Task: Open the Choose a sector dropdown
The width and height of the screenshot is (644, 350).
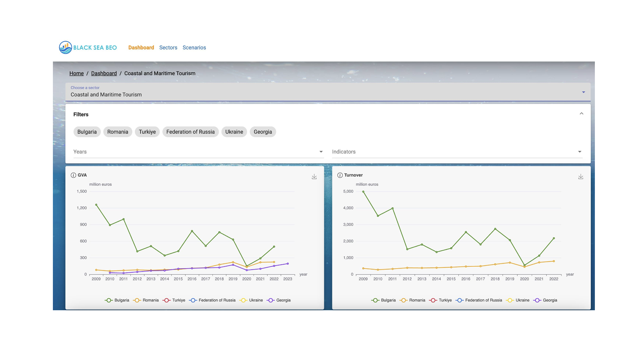Action: pyautogui.click(x=328, y=92)
